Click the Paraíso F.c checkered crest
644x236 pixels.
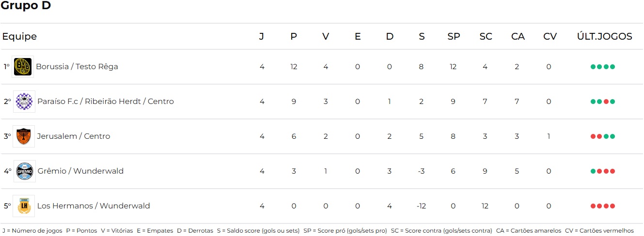[24, 102]
